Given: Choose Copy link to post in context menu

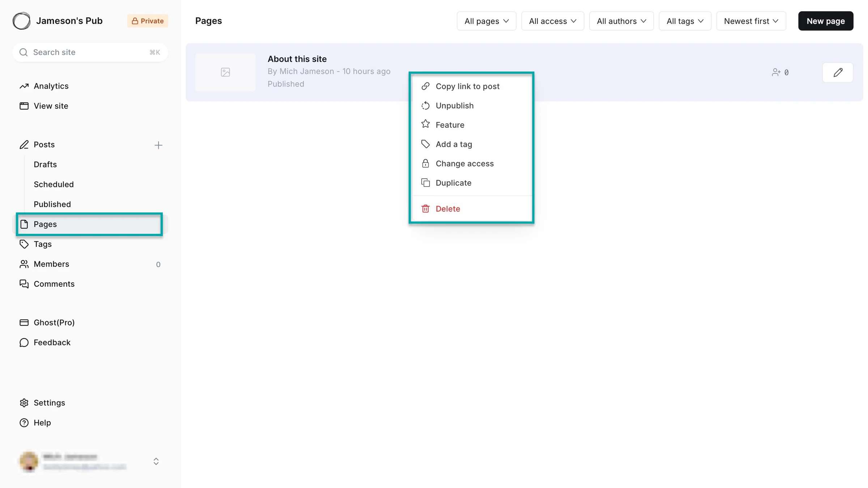Looking at the screenshot, I should pos(472,87).
